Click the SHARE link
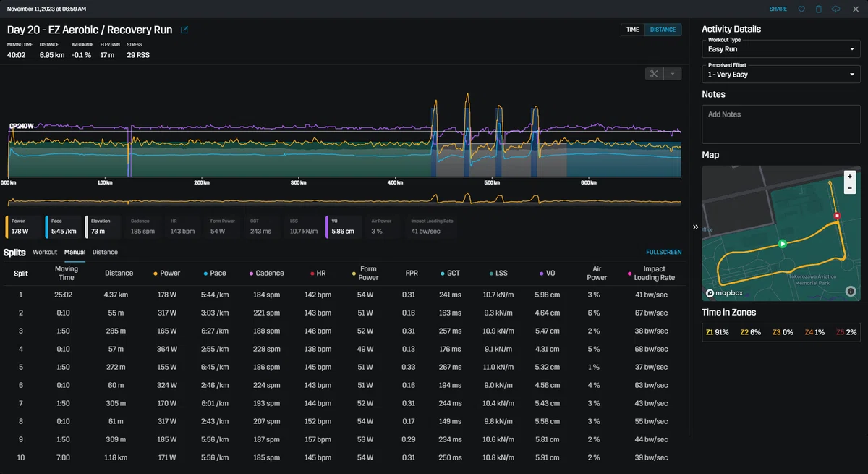Image resolution: width=868 pixels, height=474 pixels. (778, 9)
